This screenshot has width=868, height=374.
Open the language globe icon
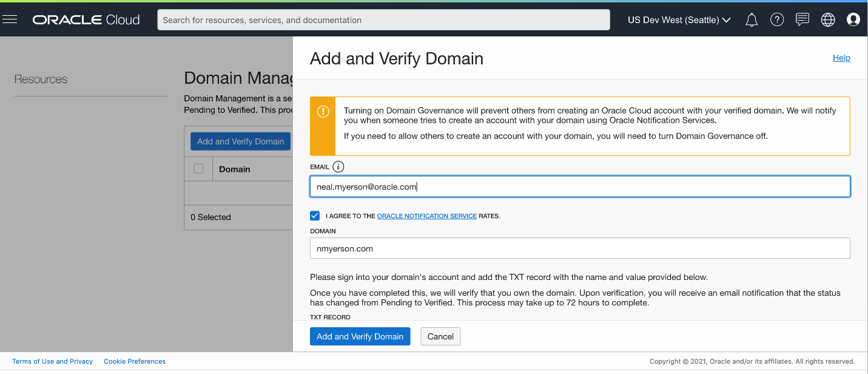tap(828, 20)
